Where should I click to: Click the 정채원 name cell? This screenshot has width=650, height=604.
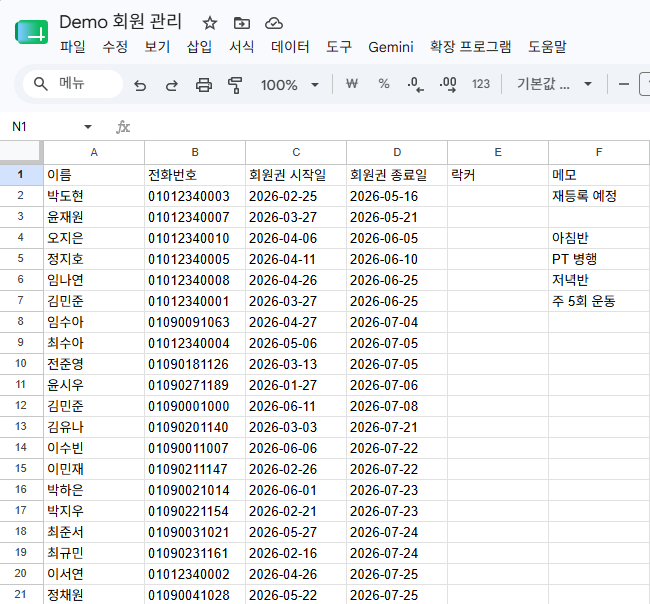point(94,594)
